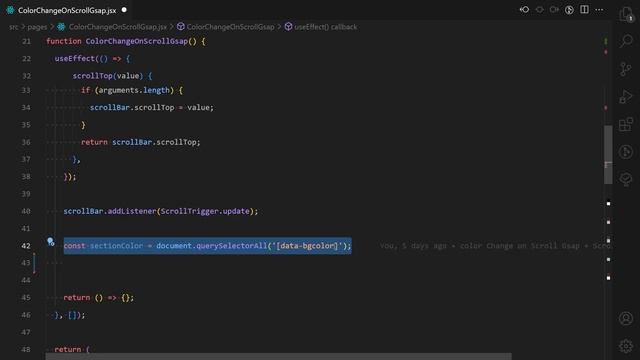
Task: Open the More Actions ellipsis menu
Action: point(599,9)
